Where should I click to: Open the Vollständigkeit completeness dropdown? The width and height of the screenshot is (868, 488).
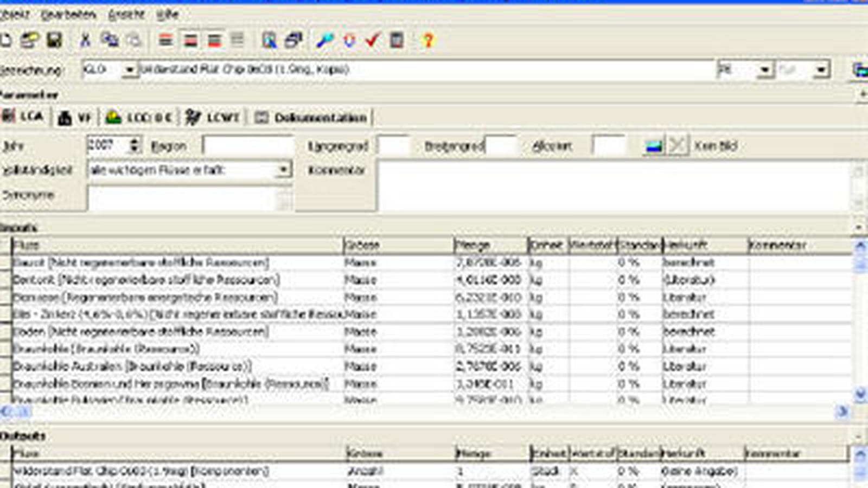(283, 170)
